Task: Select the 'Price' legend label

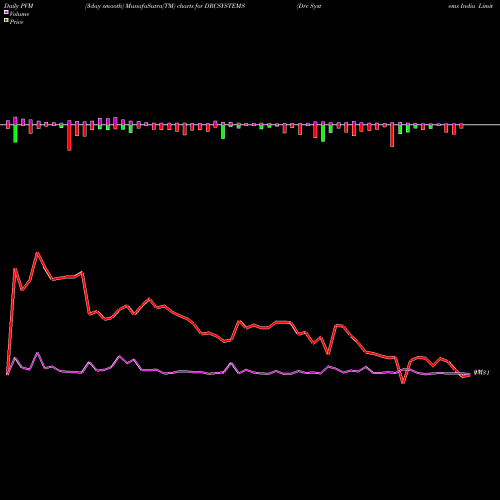Action: [x=16, y=22]
